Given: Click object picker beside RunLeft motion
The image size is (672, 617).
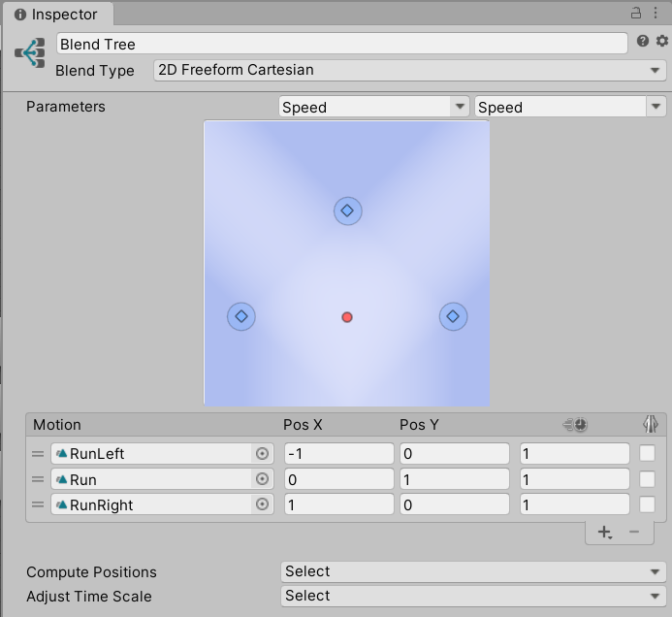Looking at the screenshot, I should point(262,454).
